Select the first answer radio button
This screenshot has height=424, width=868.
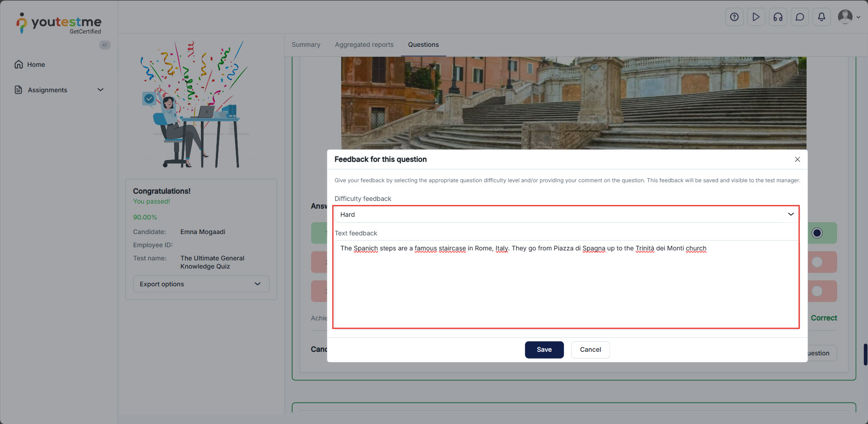click(x=817, y=233)
